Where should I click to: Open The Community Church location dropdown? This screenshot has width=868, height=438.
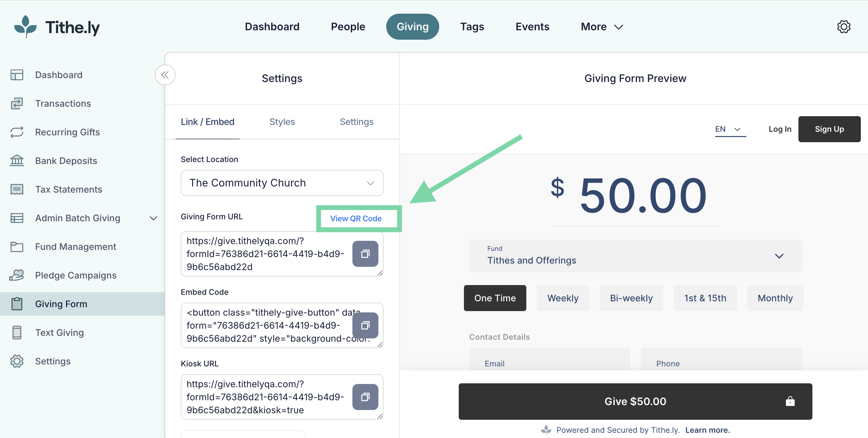[282, 183]
